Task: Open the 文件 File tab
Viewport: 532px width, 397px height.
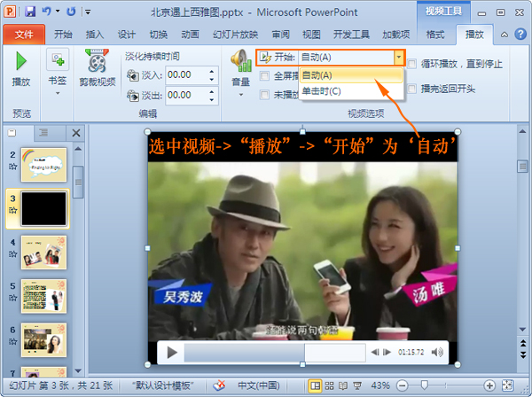Action: [24, 35]
